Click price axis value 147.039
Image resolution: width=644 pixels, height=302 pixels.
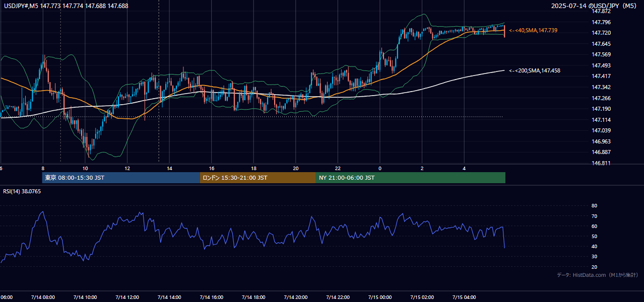(x=602, y=130)
